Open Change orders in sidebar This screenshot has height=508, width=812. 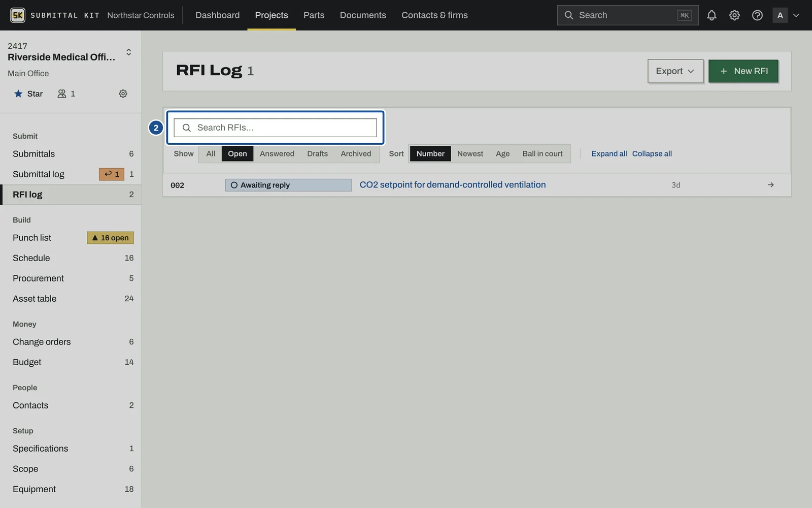pos(71,342)
